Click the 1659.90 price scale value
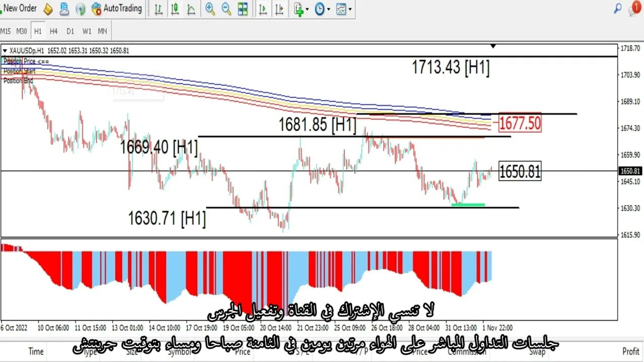This screenshot has height=362, width=644. click(630, 155)
